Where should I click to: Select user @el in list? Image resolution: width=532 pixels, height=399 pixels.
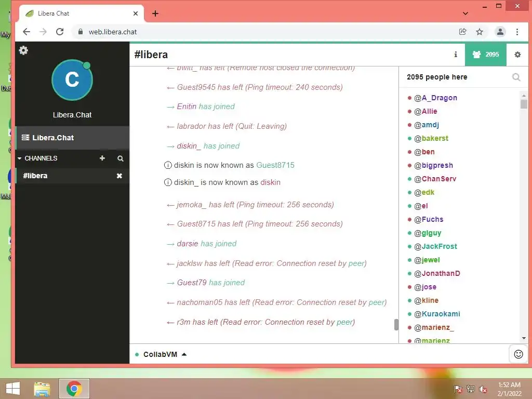tap(421, 206)
